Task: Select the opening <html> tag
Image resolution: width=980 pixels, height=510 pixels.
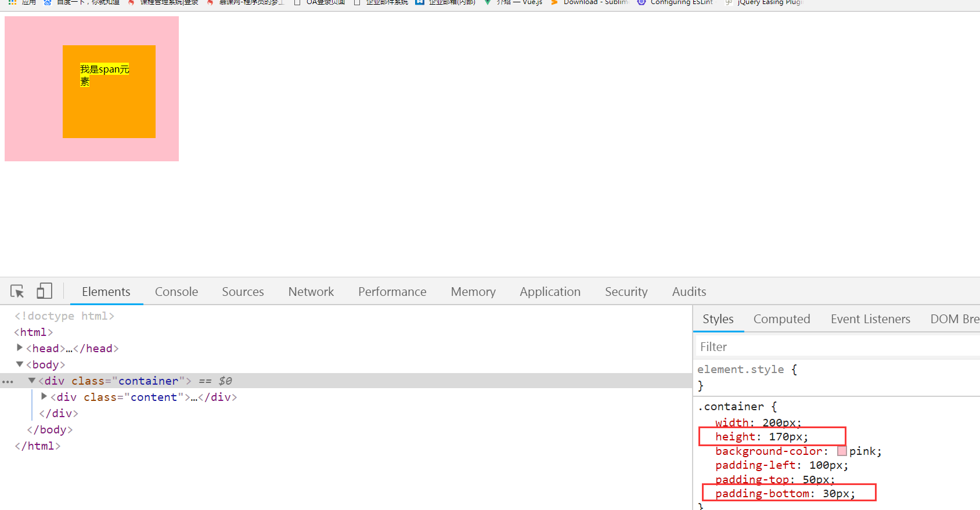Action: click(x=34, y=332)
